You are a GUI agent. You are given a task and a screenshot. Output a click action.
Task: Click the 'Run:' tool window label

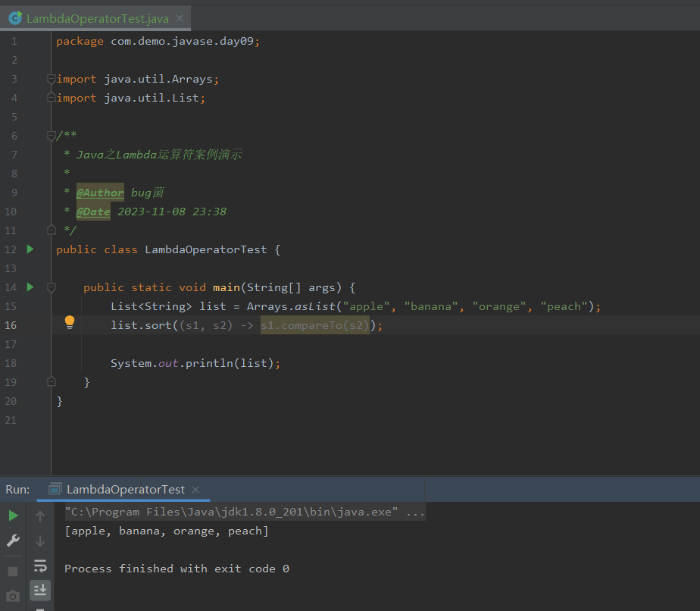pyautogui.click(x=17, y=490)
